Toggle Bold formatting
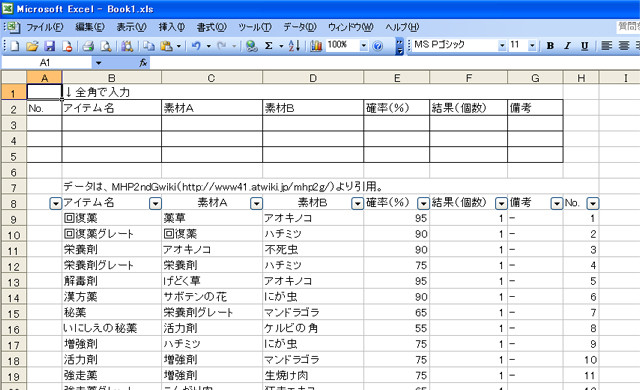 pyautogui.click(x=550, y=46)
